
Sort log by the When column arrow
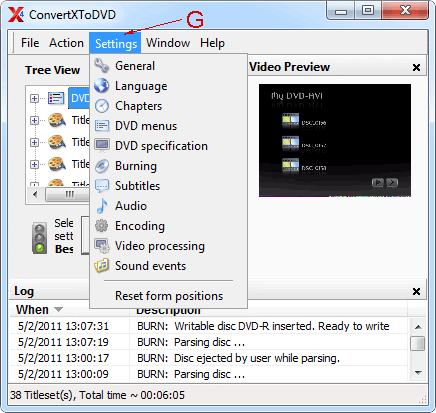click(58, 310)
